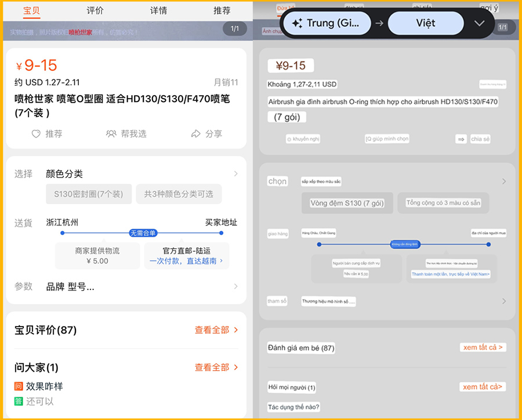Screen dimensions: 522x420
Task: Click the 无需合单 shipping line marker
Action: pyautogui.click(x=143, y=233)
